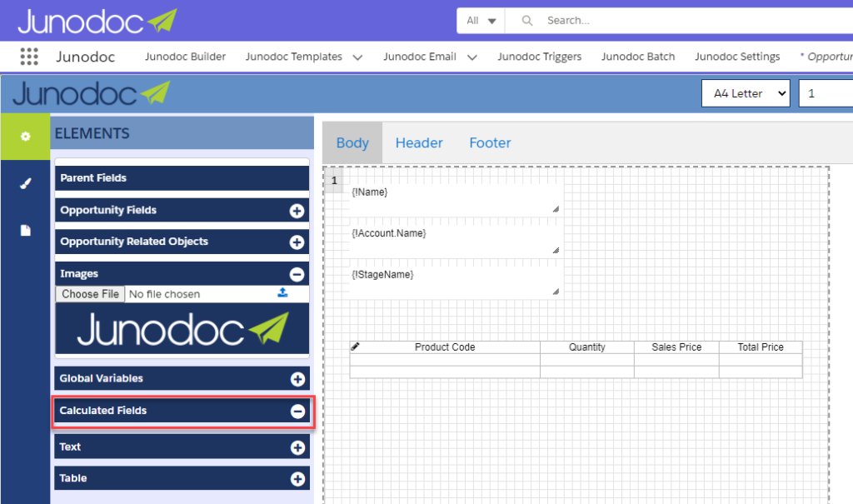
Task: Open Junodoc Email chevron menu
Action: 471,57
